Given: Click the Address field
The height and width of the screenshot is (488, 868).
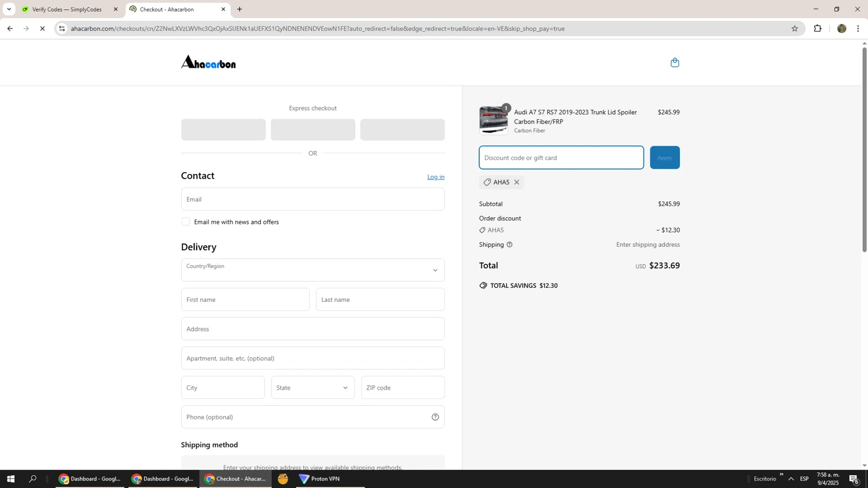Looking at the screenshot, I should (313, 329).
